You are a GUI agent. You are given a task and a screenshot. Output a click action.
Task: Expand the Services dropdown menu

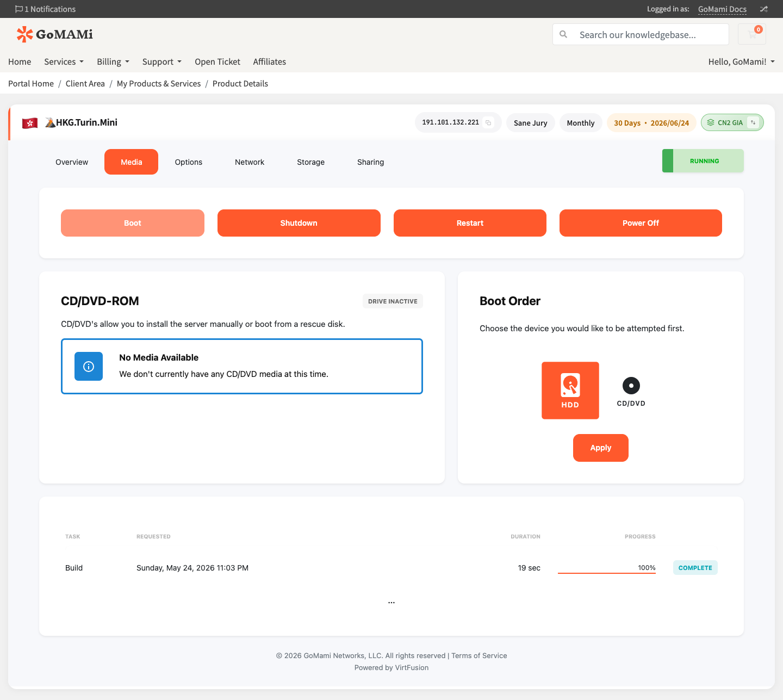[64, 62]
